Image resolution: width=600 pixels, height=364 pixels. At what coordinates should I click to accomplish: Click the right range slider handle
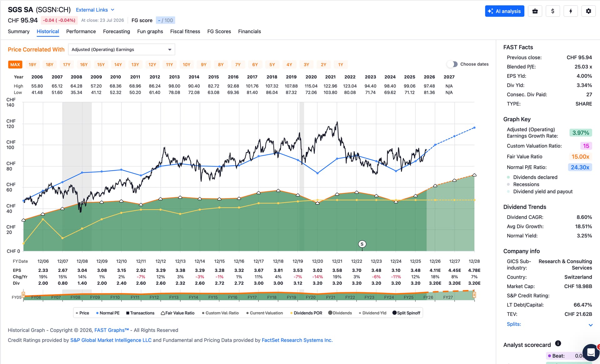[x=474, y=295]
